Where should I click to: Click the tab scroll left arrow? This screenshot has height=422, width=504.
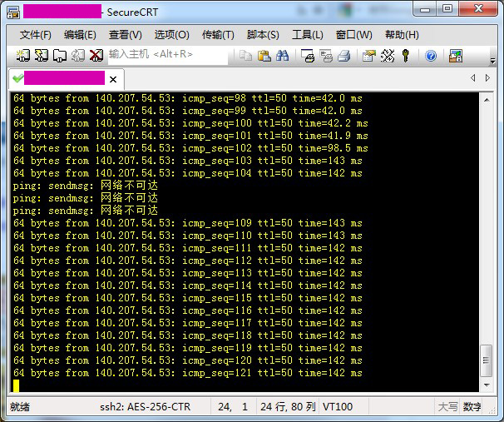473,78
